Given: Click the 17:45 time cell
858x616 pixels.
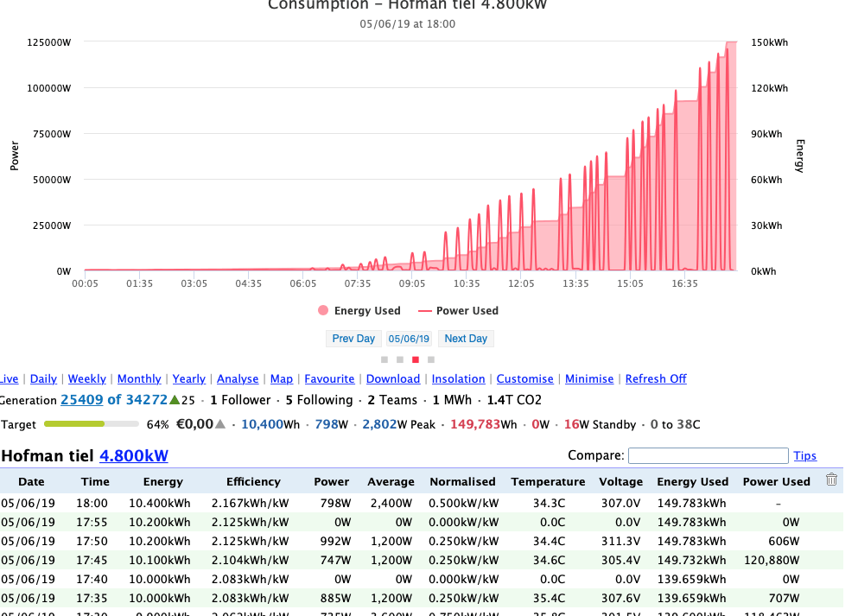Looking at the screenshot, I should tap(92, 560).
